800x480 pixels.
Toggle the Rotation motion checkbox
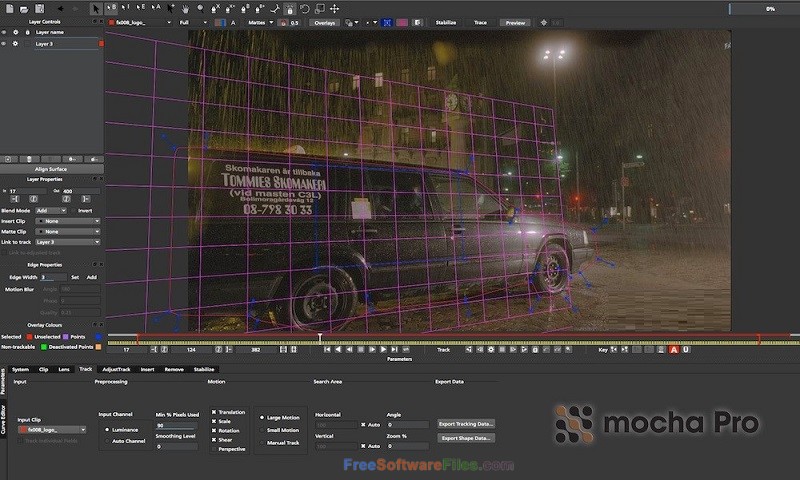point(214,431)
